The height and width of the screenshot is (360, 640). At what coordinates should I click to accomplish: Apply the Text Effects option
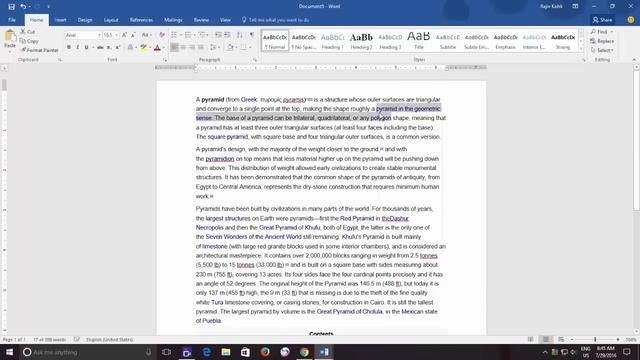pyautogui.click(x=131, y=47)
